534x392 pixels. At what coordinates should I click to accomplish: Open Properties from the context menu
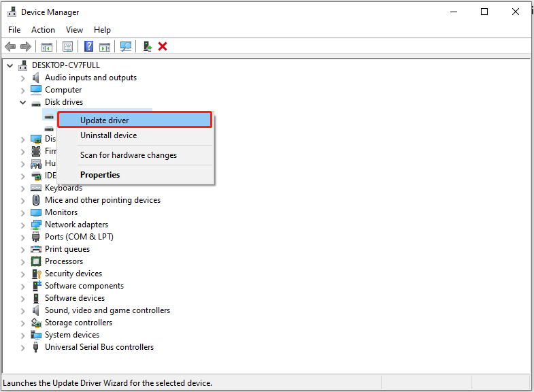click(135, 175)
